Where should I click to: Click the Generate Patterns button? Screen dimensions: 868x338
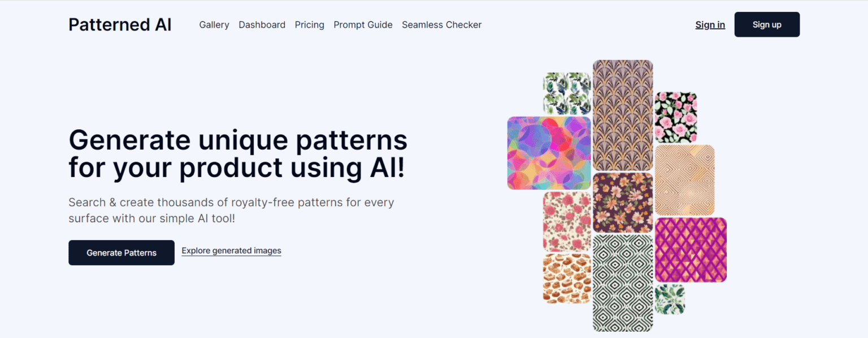point(121,253)
